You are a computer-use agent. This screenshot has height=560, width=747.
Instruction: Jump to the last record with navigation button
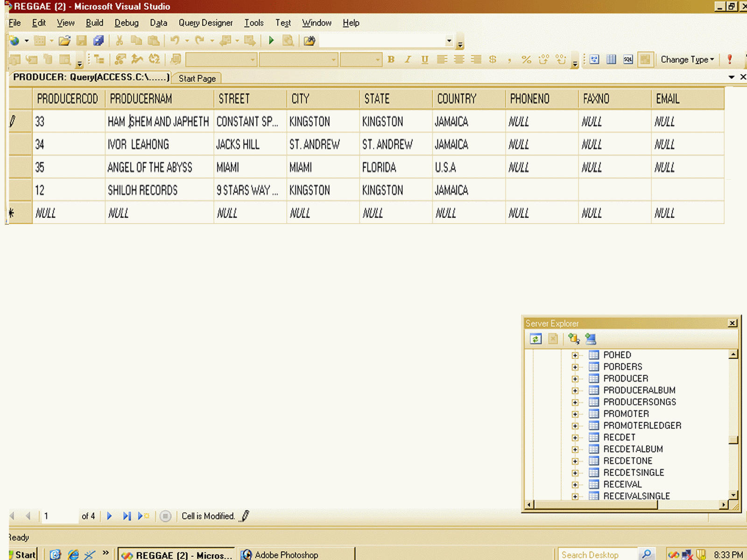(127, 516)
